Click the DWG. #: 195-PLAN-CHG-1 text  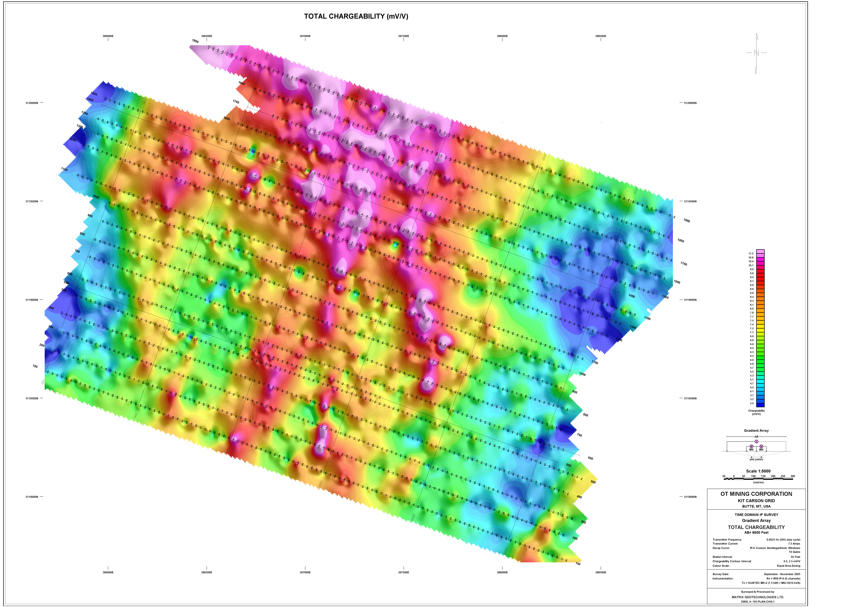tap(758, 602)
